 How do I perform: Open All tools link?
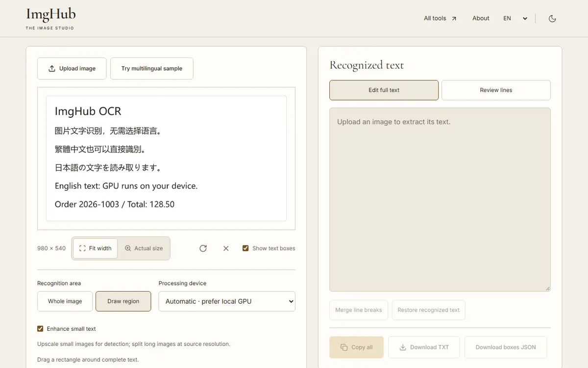click(x=440, y=19)
